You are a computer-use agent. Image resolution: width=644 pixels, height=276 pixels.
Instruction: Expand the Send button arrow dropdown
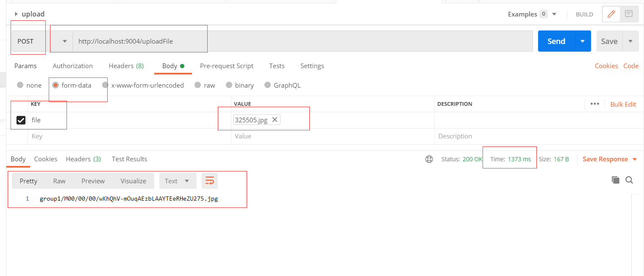pyautogui.click(x=583, y=41)
